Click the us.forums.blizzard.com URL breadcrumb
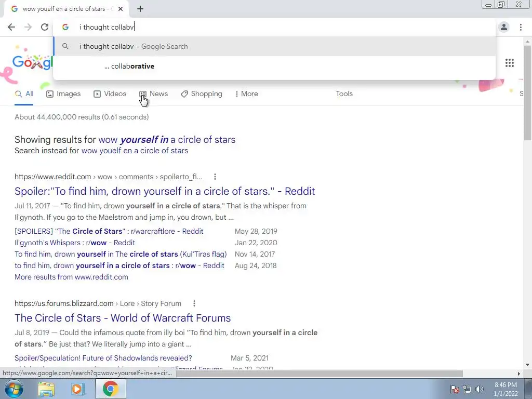The width and height of the screenshot is (532, 399). 98,303
